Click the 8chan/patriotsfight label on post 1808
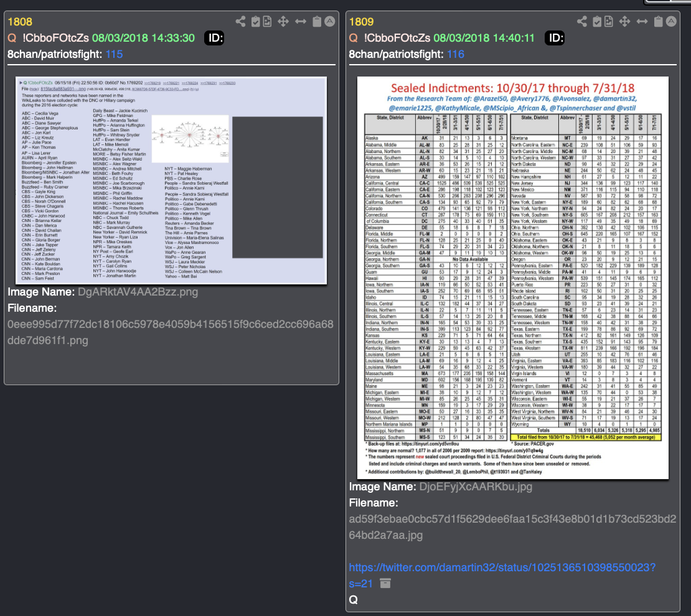 55,54
